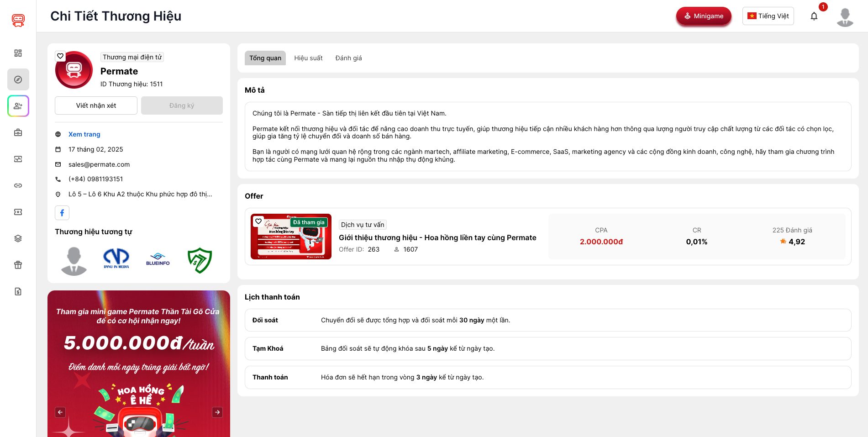Click the Thương mại điện tử category tag
868x437 pixels.
[132, 57]
